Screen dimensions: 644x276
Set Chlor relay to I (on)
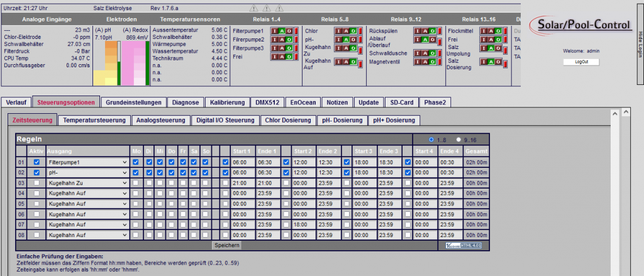(x=338, y=31)
